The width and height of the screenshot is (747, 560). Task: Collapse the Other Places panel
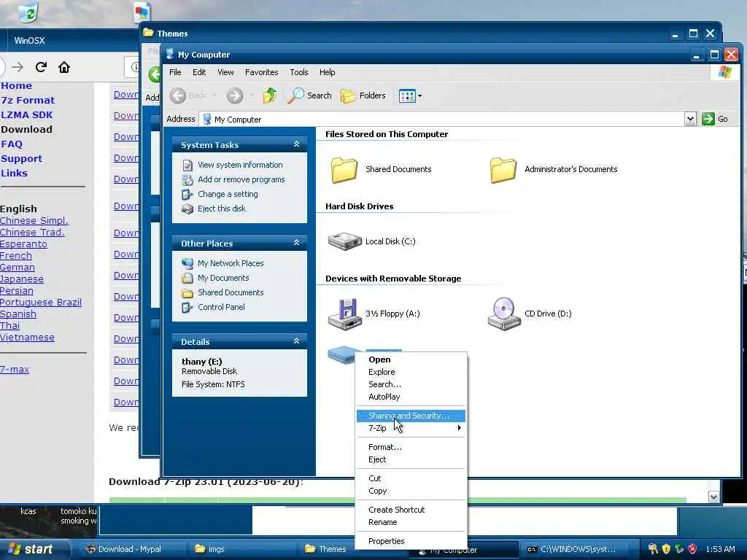point(296,243)
